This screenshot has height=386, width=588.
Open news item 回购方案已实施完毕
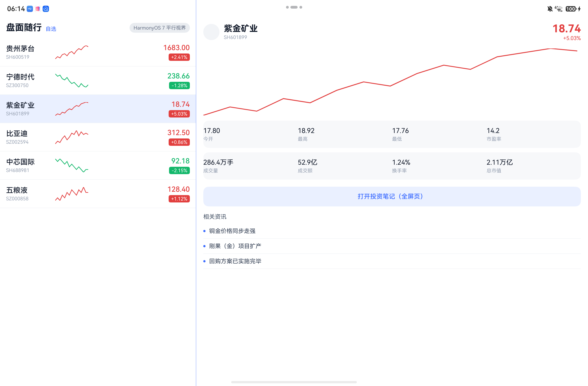(392, 261)
